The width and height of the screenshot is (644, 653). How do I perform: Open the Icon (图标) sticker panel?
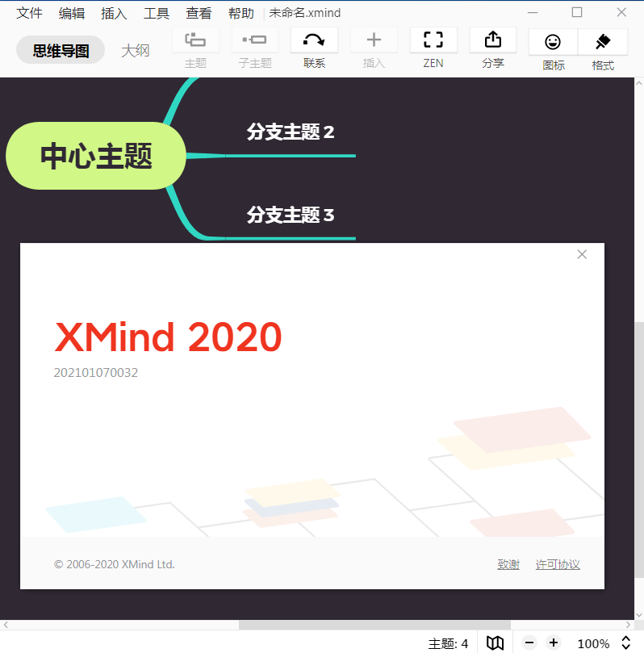click(x=553, y=42)
